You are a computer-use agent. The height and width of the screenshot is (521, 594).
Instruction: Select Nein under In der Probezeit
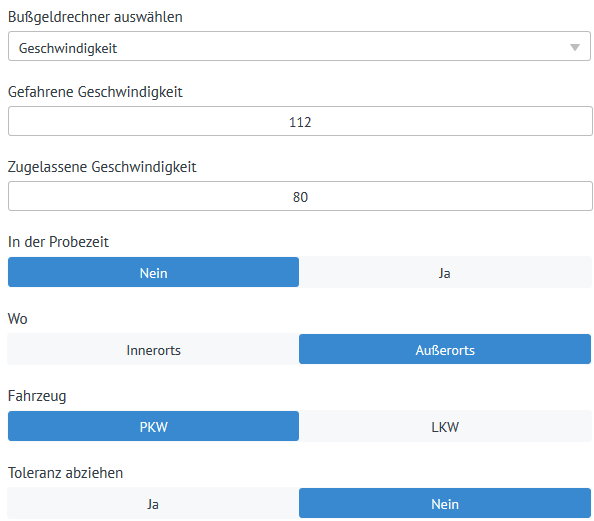[153, 272]
